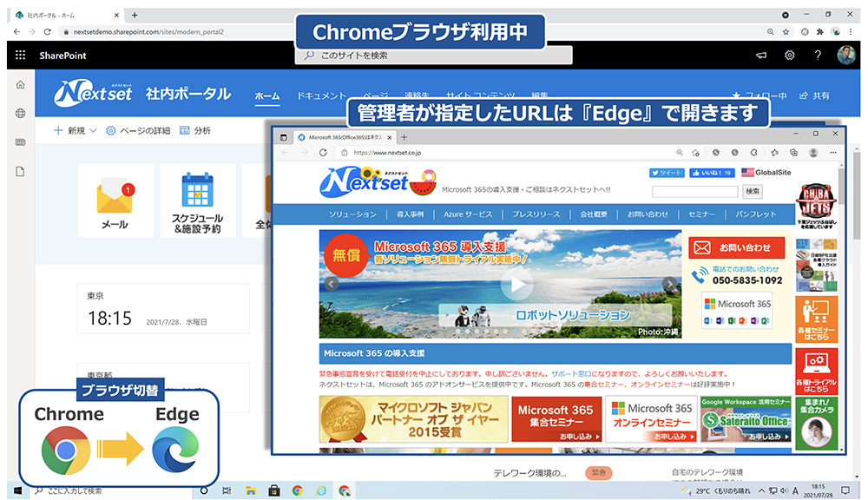Viewport: 868px width, 500px height.
Task: Click the SharePoint help question mark
Action: [818, 55]
